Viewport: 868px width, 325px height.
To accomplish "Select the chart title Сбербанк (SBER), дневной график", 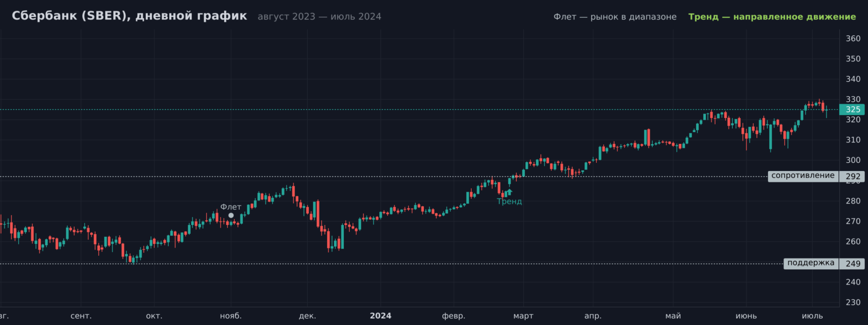I will pos(129,16).
